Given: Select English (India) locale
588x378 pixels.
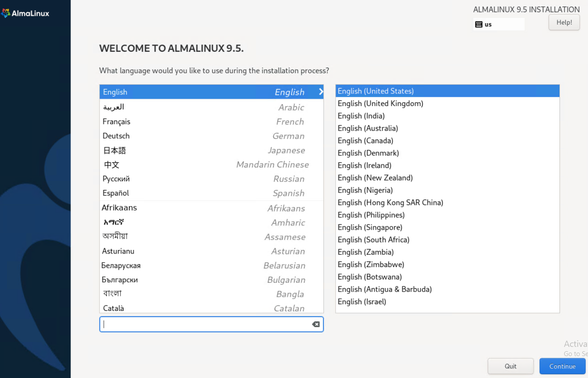Looking at the screenshot, I should (x=361, y=116).
